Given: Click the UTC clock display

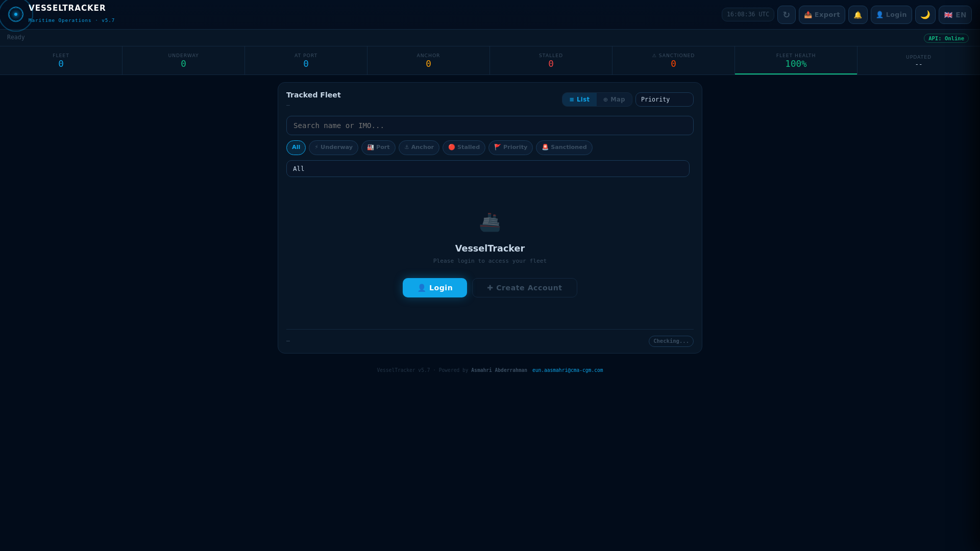Looking at the screenshot, I should pyautogui.click(x=748, y=14).
